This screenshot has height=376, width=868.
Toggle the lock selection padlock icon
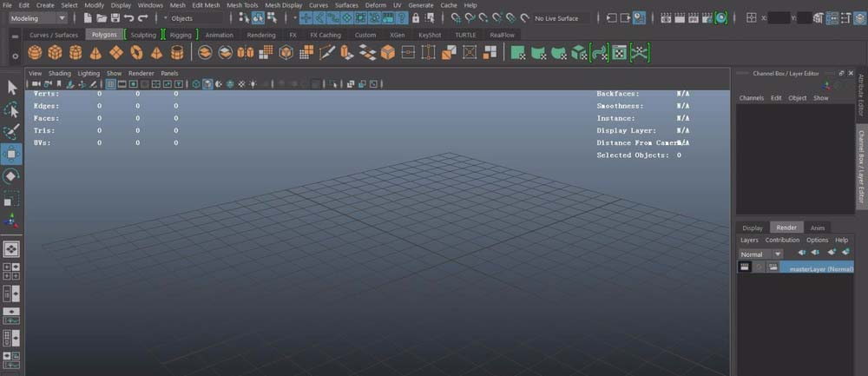coord(417,17)
